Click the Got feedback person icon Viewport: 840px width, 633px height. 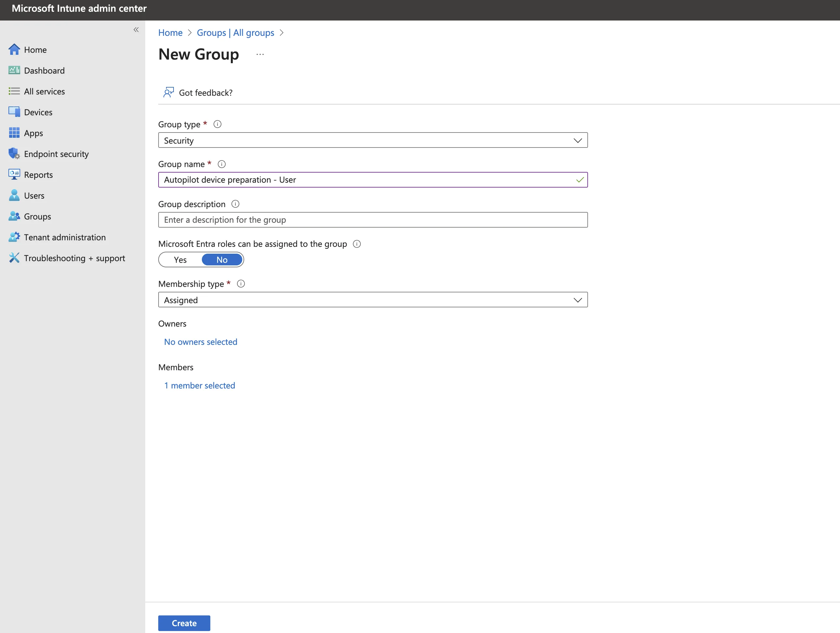click(x=168, y=92)
